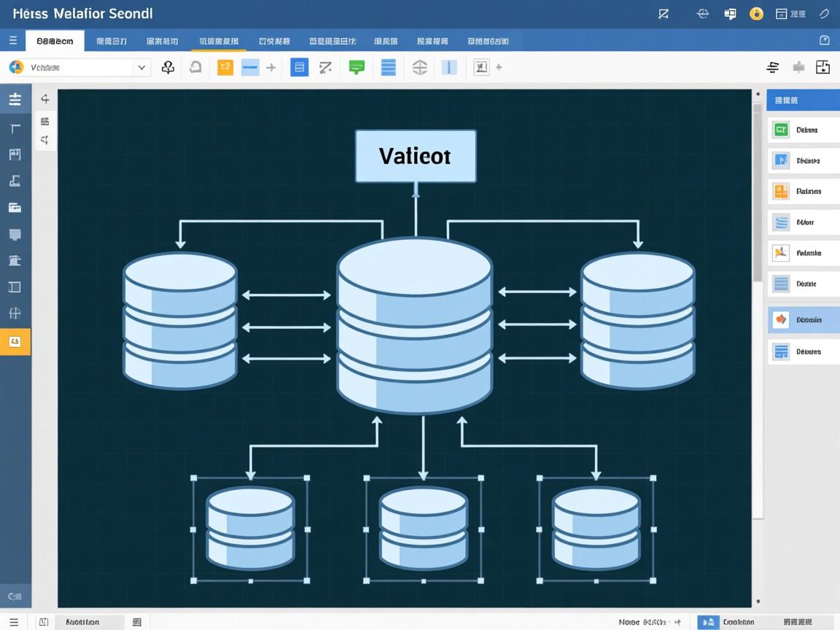Switch to the first active ribbon tab
Viewport: 840px width, 630px height.
(x=55, y=42)
